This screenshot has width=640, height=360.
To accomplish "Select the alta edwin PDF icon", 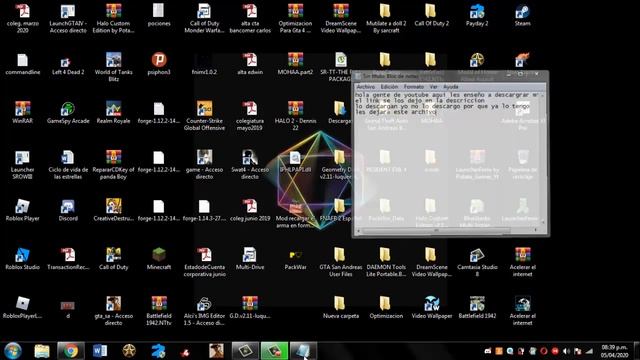I will pyautogui.click(x=250, y=64).
